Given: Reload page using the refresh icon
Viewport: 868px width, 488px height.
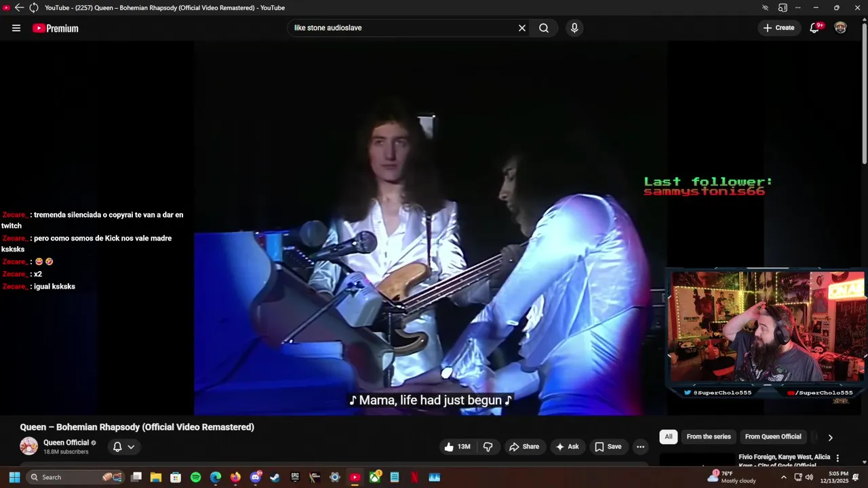Looking at the screenshot, I should click(33, 7).
